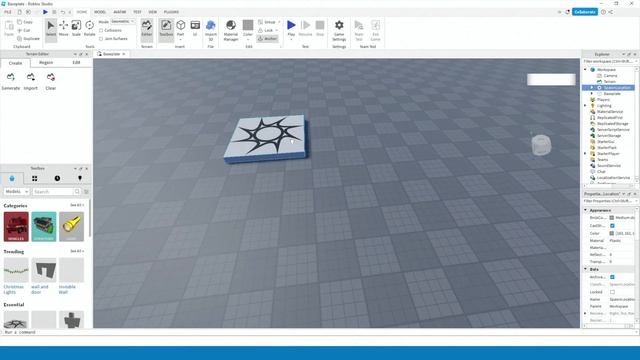This screenshot has width=640, height=360.
Task: Click Clear in the Terrain Editor
Action: [x=51, y=82]
